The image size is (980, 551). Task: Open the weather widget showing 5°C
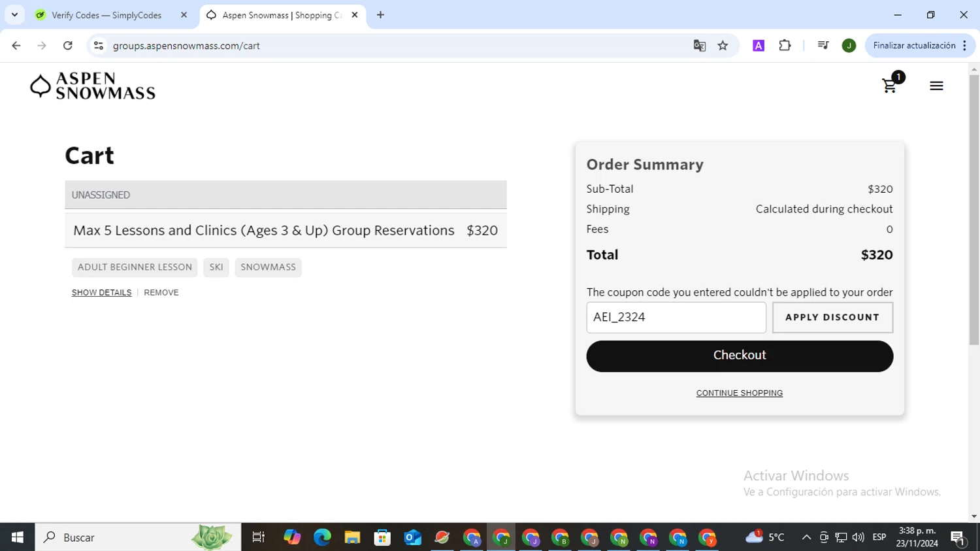[765, 537]
